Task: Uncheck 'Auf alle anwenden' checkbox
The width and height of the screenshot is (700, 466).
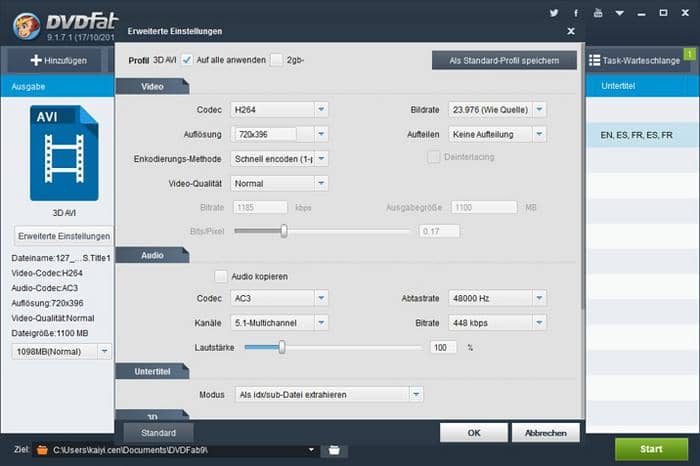Action: 187,60
